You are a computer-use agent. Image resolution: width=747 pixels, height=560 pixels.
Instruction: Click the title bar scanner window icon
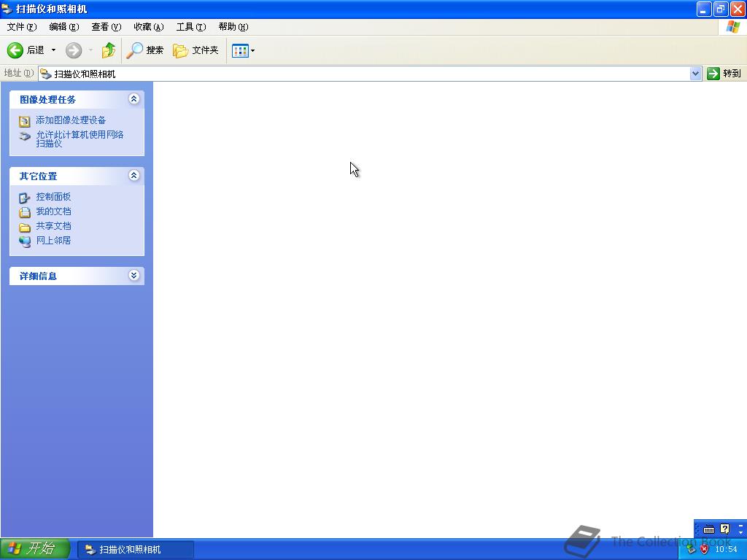tap(7, 9)
